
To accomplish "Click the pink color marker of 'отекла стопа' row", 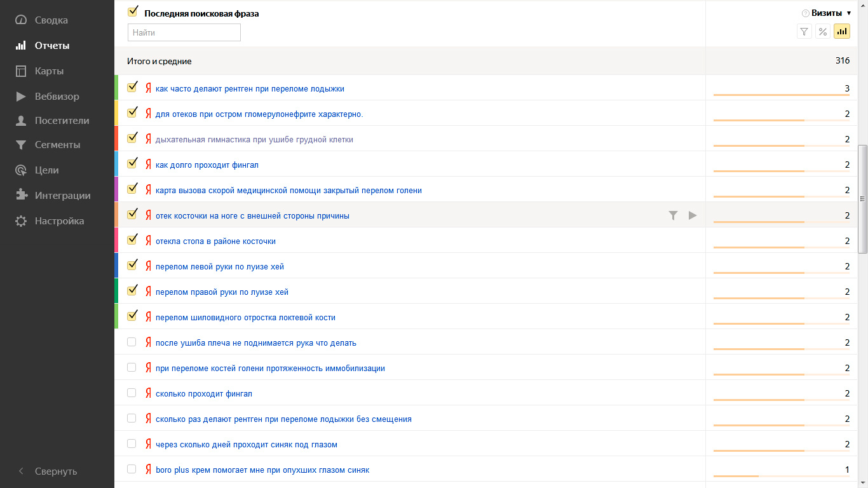I will (116, 240).
